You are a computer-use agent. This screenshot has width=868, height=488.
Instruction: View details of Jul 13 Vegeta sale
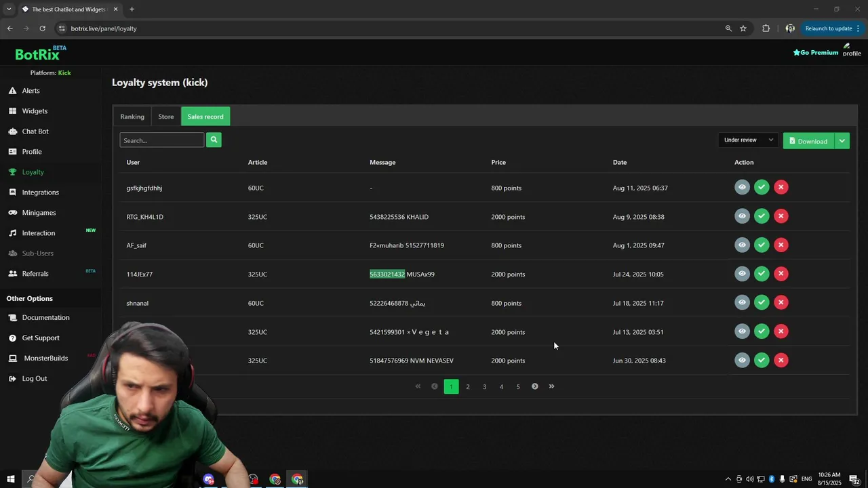point(742,331)
